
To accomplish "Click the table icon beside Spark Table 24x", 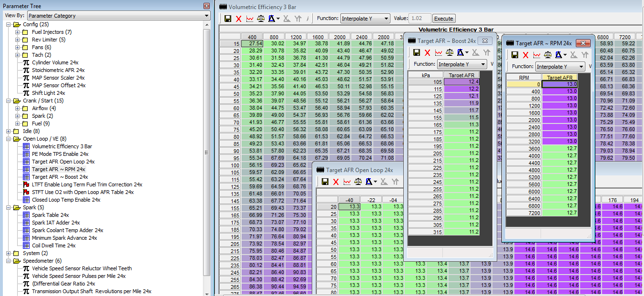I will click(x=26, y=215).
